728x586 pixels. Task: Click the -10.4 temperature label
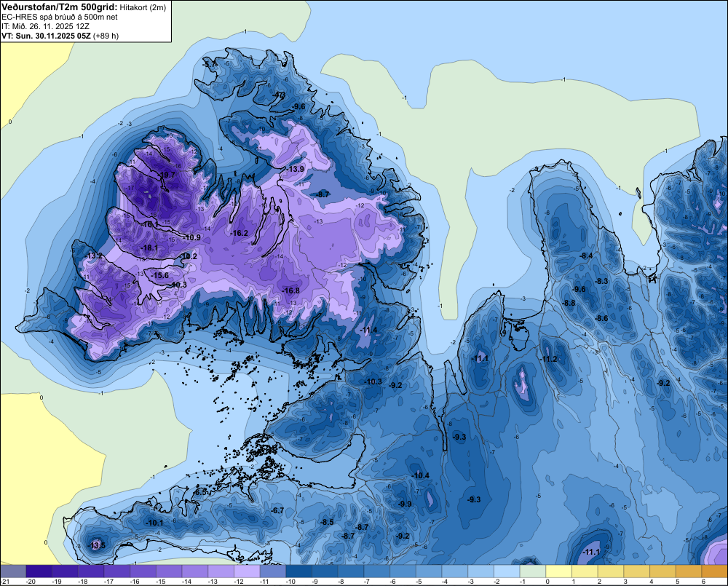(421, 475)
